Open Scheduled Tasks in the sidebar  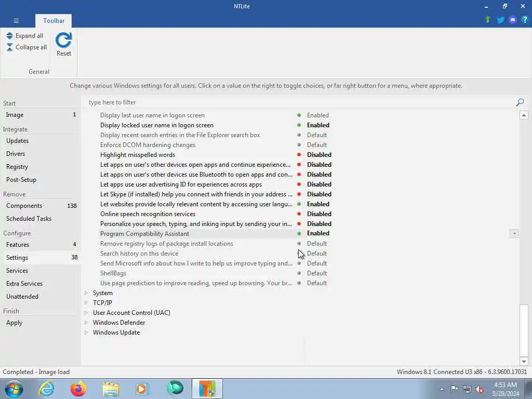(41, 219)
